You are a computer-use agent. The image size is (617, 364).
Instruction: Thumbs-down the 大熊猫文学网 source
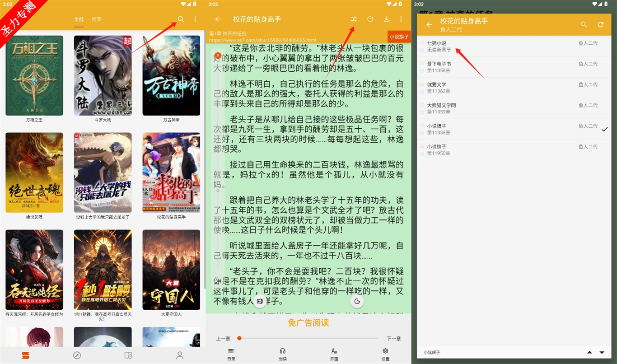click(x=422, y=112)
